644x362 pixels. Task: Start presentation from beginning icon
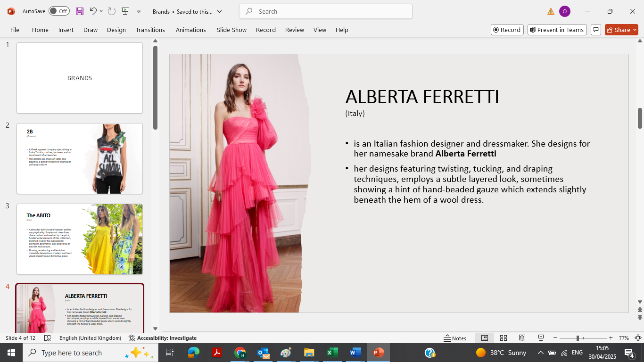coord(125,11)
